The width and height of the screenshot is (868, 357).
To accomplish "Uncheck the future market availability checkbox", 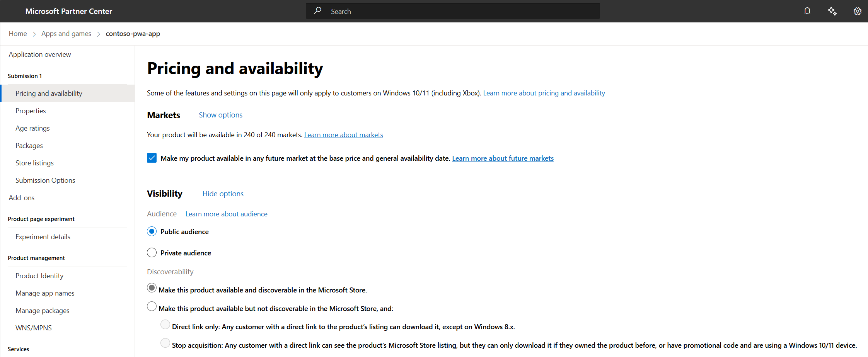I will pos(152,158).
